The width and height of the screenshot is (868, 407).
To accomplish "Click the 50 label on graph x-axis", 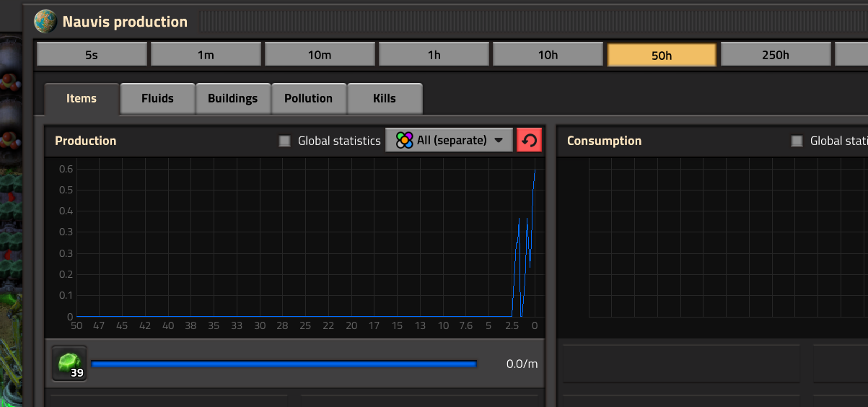I will point(76,326).
